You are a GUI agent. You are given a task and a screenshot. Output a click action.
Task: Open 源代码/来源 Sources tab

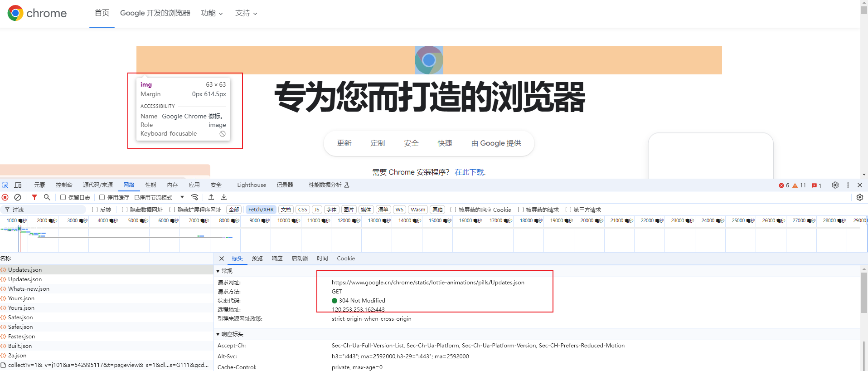(x=98, y=185)
